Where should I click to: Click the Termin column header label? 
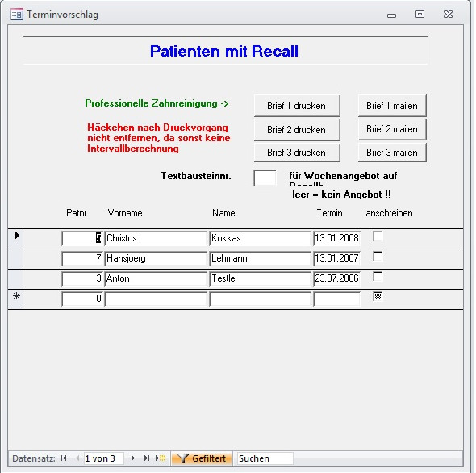pos(329,213)
